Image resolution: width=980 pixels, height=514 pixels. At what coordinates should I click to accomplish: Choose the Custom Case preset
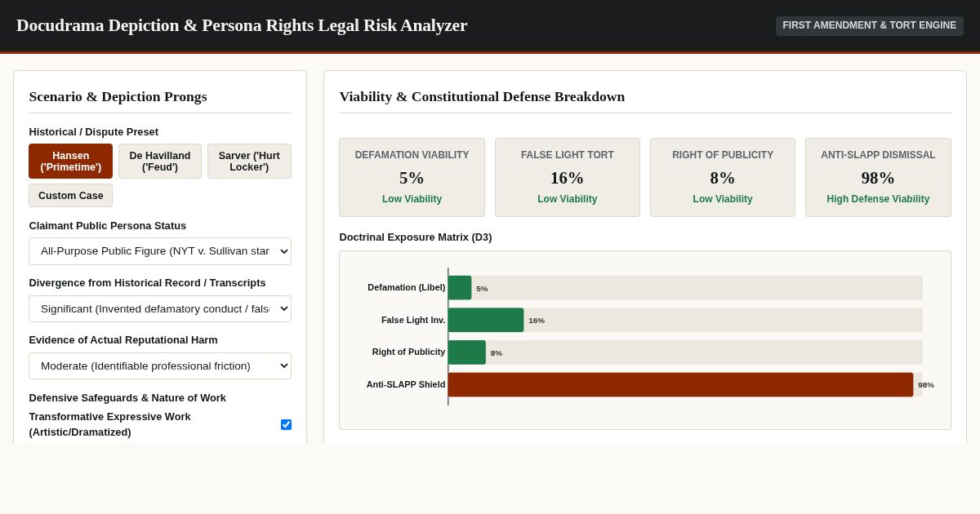coord(70,196)
